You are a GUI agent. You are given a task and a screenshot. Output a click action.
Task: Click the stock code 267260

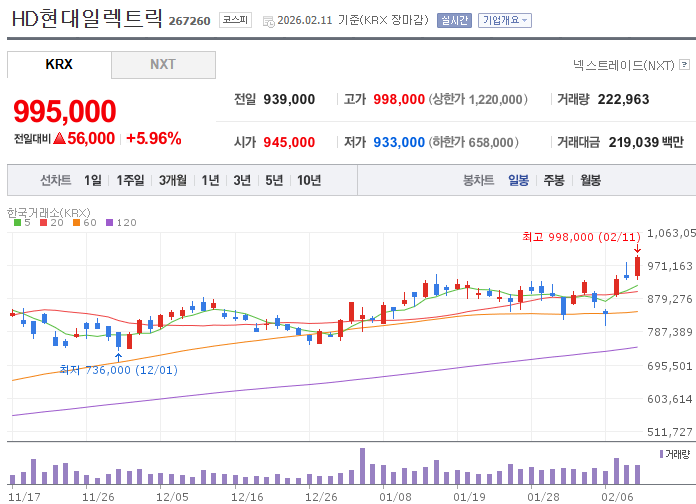click(x=190, y=21)
